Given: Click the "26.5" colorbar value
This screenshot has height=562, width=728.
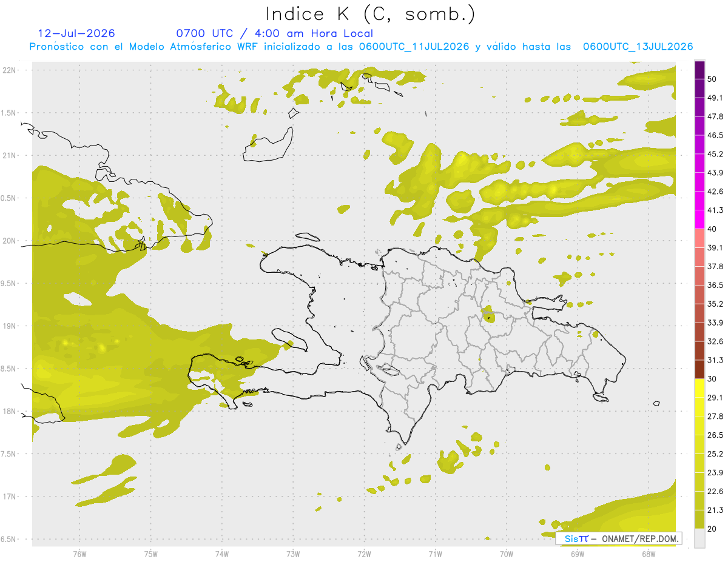Looking at the screenshot, I should tap(715, 435).
